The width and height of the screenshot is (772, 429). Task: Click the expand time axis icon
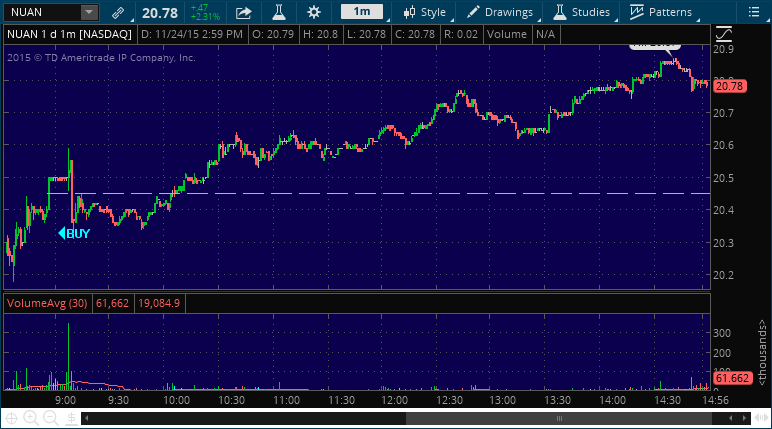pos(762,419)
